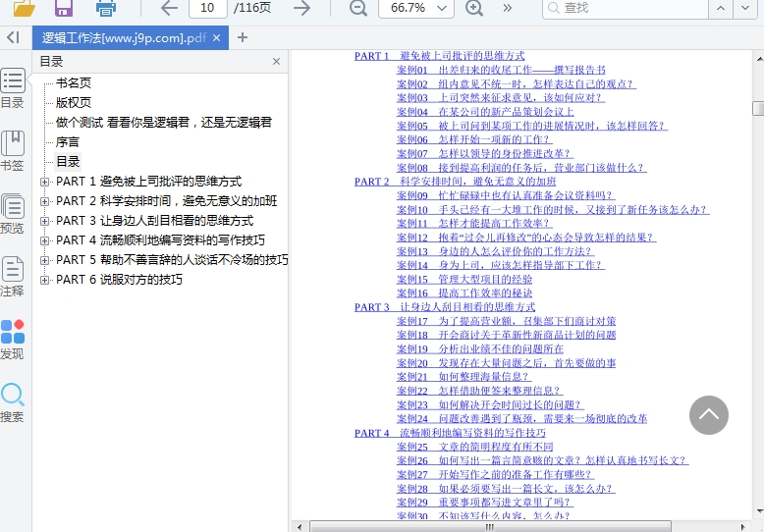Select PART 3 让身边人刮目相看 outline item
The height and width of the screenshot is (532, 764).
coord(155,221)
